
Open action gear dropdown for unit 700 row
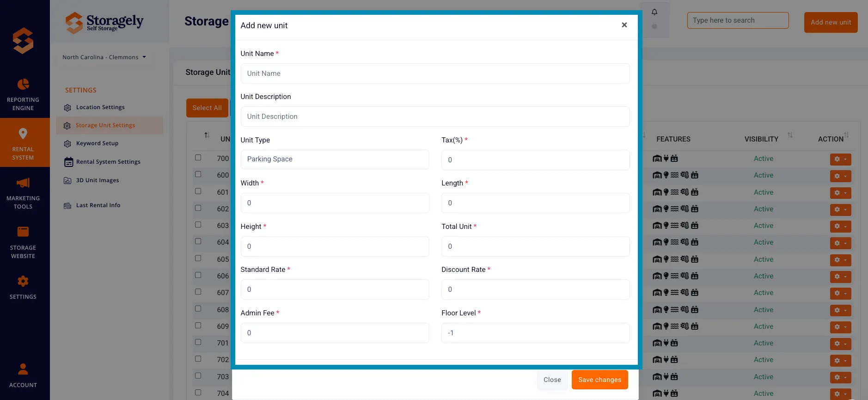840,160
